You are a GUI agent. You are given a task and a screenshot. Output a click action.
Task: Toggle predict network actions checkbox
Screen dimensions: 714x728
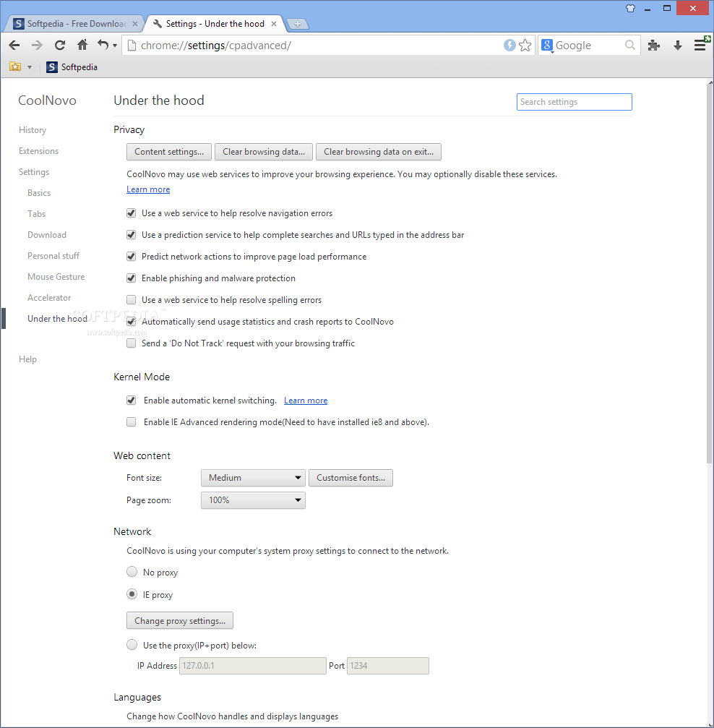(x=132, y=257)
